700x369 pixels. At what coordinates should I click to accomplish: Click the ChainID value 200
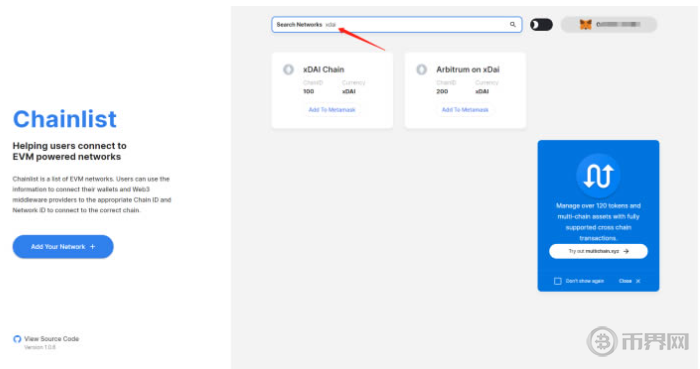click(442, 91)
